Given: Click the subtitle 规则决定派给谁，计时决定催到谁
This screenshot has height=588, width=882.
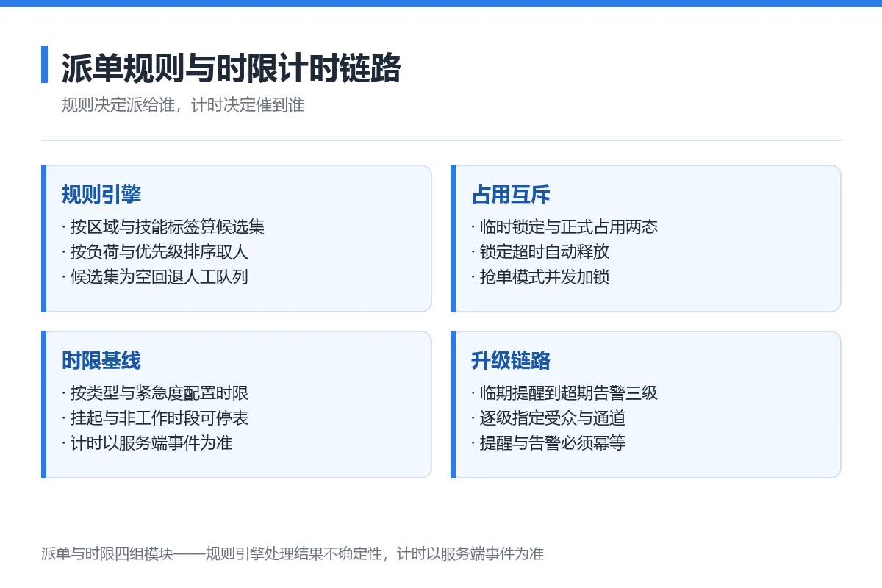Looking at the screenshot, I should point(183,105).
